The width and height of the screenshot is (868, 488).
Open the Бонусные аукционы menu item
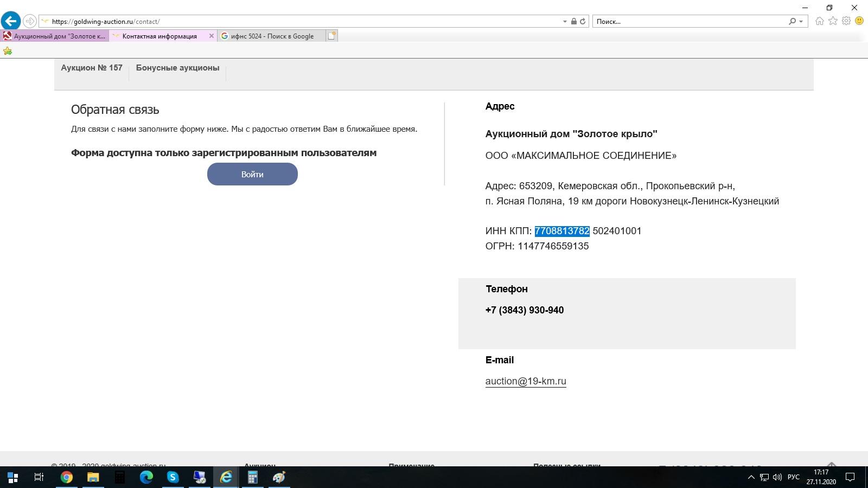[177, 68]
